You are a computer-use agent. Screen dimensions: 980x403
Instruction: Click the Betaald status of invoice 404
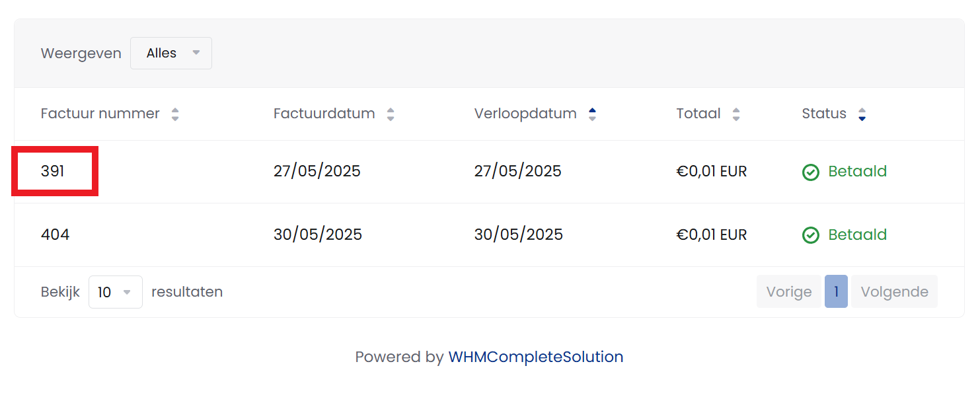coord(857,235)
